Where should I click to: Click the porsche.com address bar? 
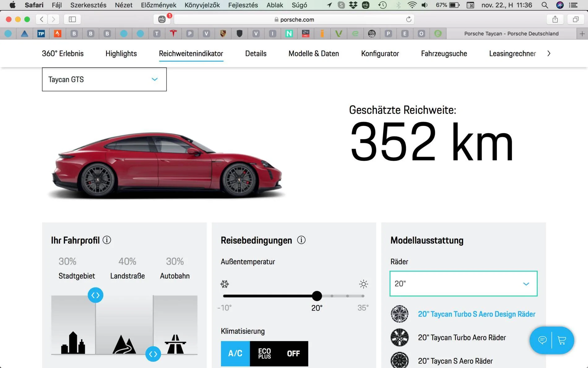(294, 19)
